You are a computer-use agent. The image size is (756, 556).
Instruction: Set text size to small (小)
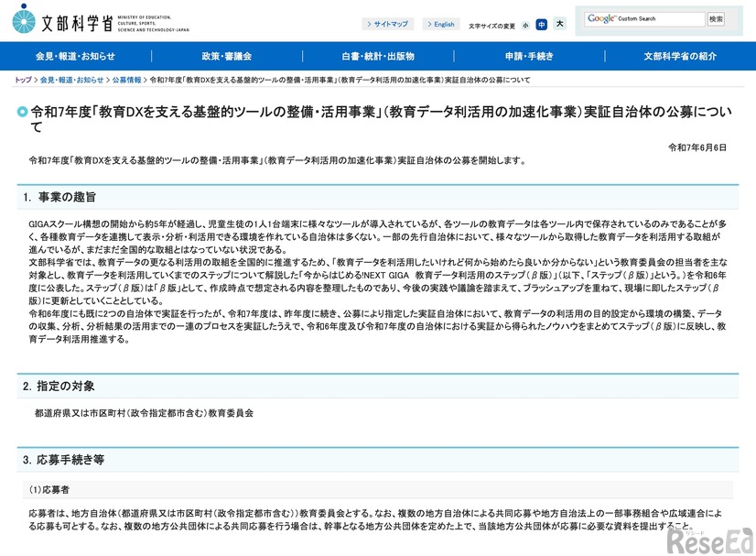[x=525, y=26]
